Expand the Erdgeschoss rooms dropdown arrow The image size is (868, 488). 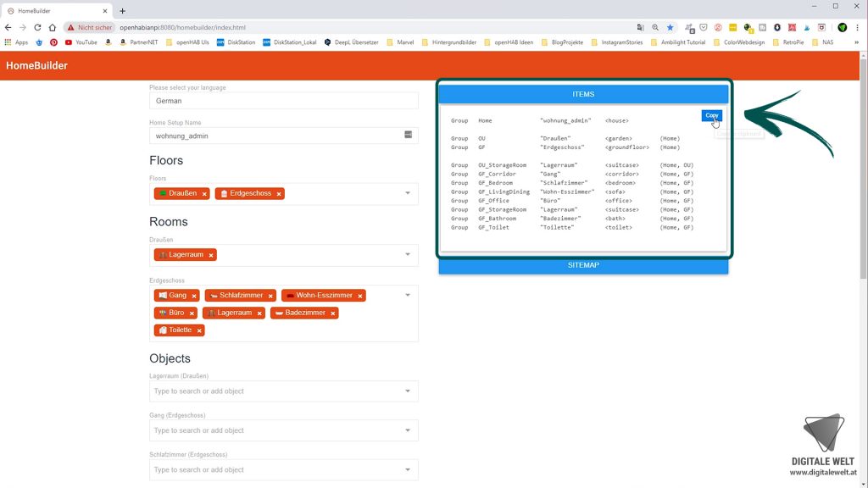(x=407, y=295)
